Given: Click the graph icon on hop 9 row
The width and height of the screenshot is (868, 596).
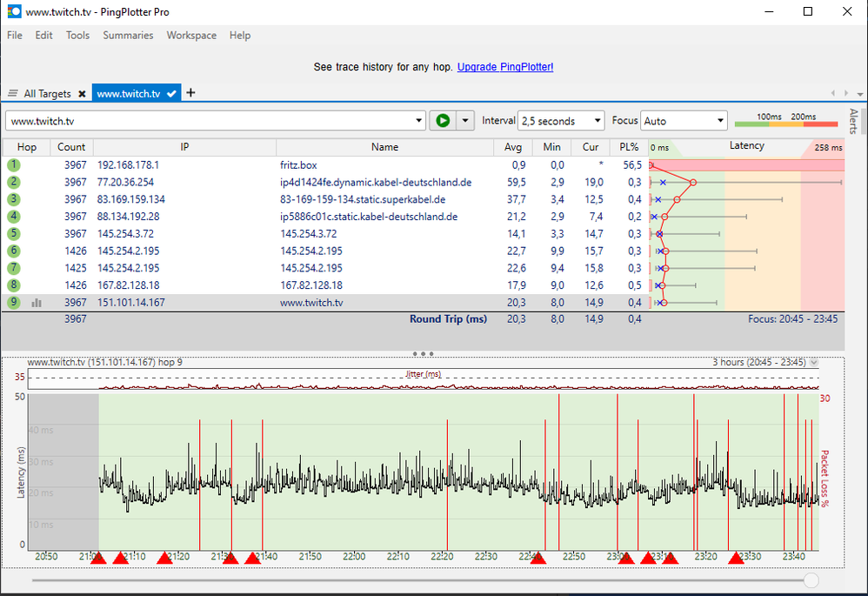Looking at the screenshot, I should pyautogui.click(x=37, y=303).
